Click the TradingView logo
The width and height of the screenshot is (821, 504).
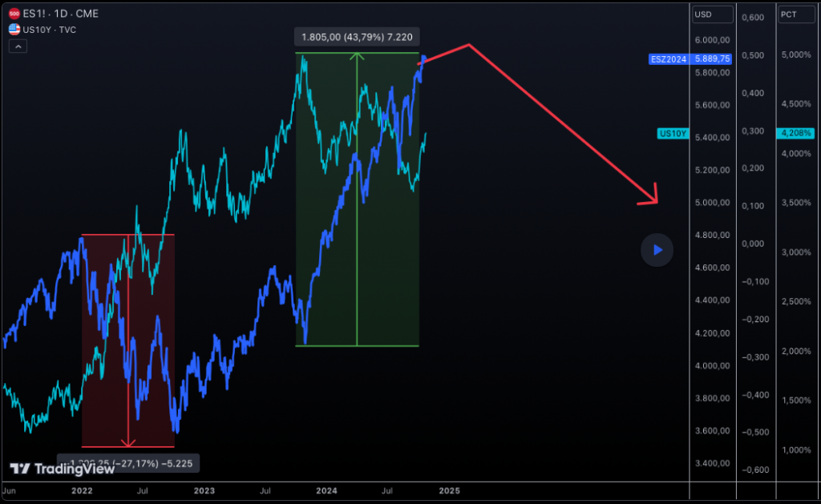click(63, 470)
